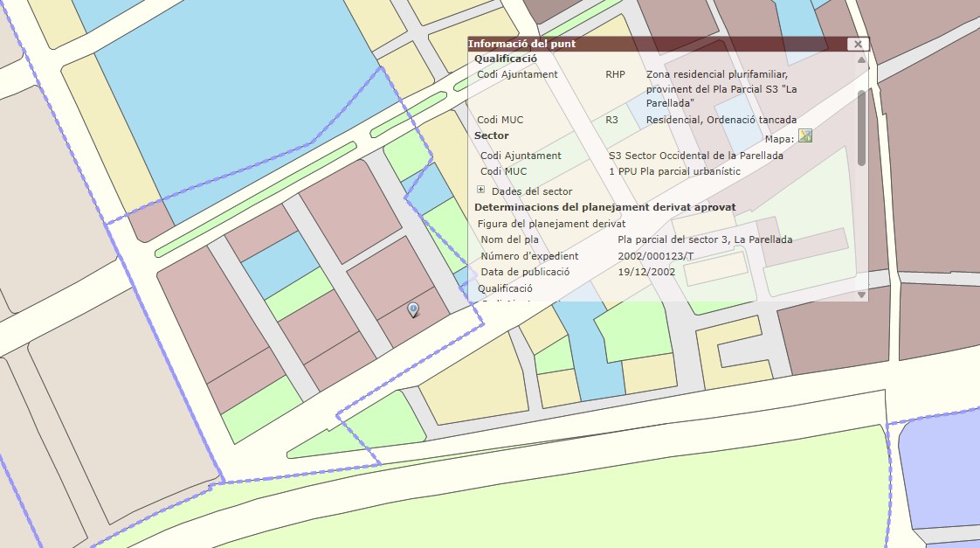Close the Informació del punt panel

tap(858, 44)
